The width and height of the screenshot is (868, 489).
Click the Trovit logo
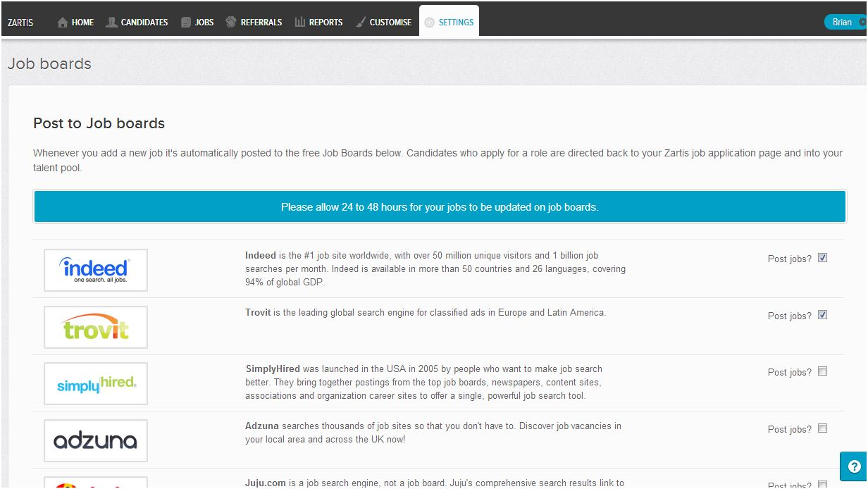(x=96, y=327)
